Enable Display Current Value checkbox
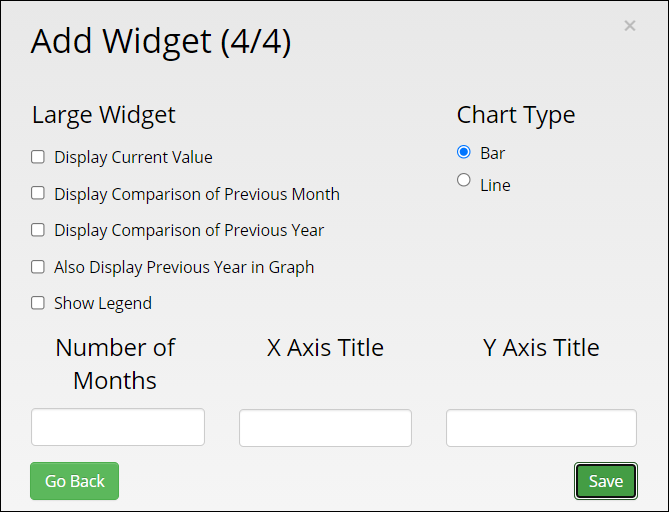 click(x=38, y=157)
